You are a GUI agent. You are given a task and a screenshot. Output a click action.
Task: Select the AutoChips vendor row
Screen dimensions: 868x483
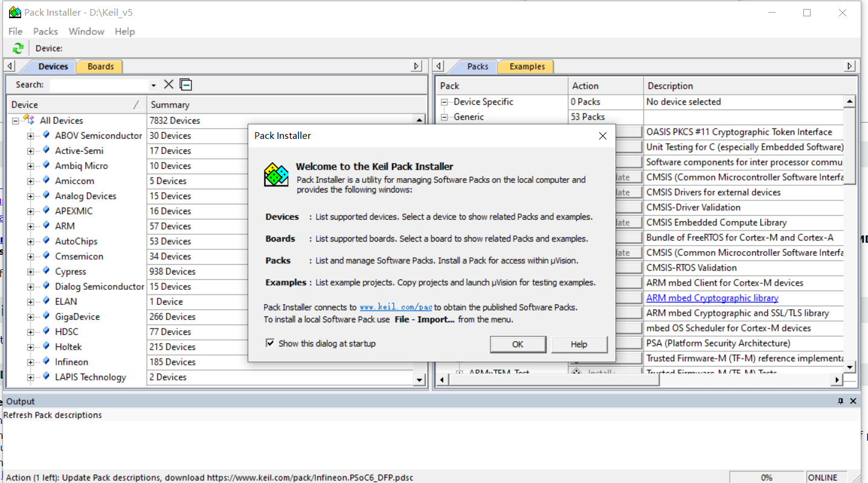click(76, 241)
